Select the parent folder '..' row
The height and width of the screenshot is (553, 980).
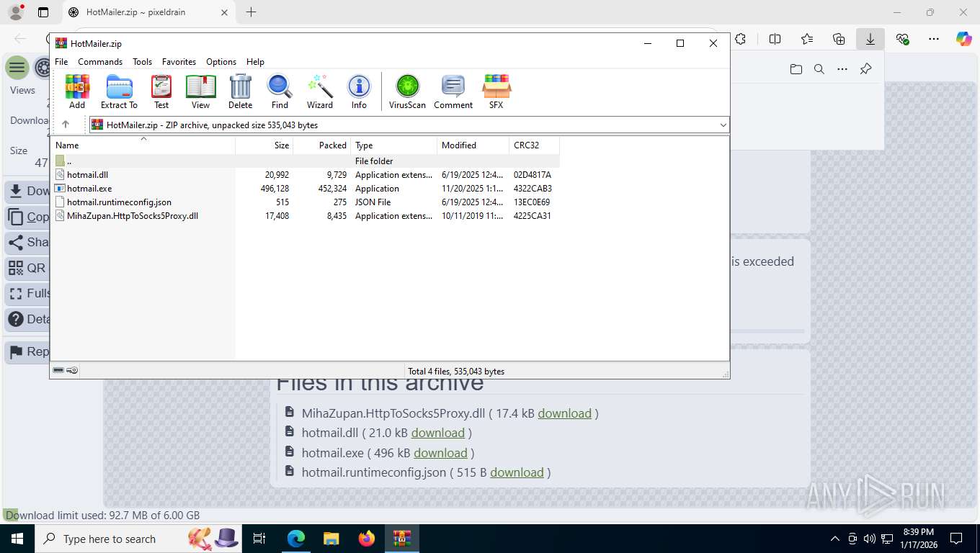(x=305, y=161)
